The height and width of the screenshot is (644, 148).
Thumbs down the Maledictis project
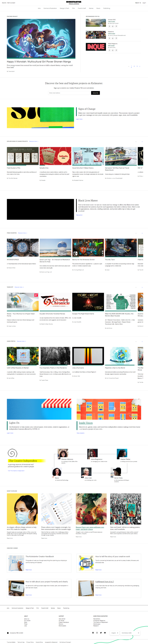pyautogui.click(x=116, y=38)
